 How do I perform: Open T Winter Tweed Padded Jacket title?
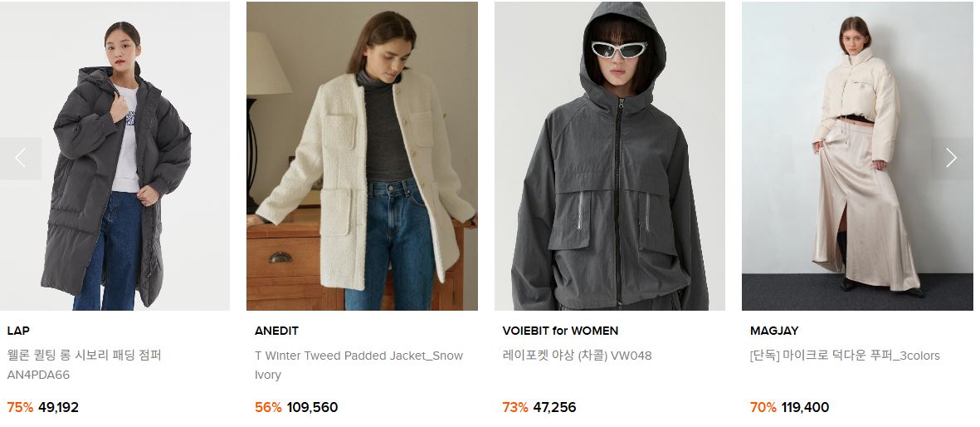pos(358,365)
